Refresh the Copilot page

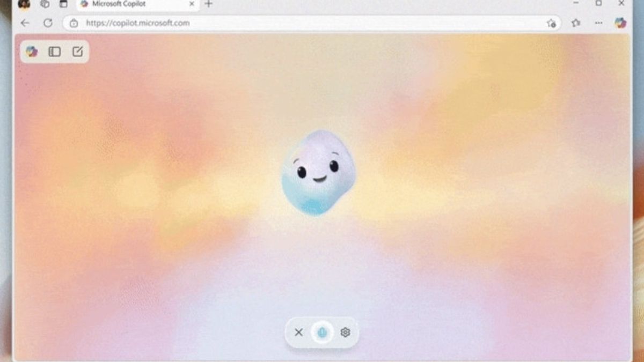pos(48,23)
